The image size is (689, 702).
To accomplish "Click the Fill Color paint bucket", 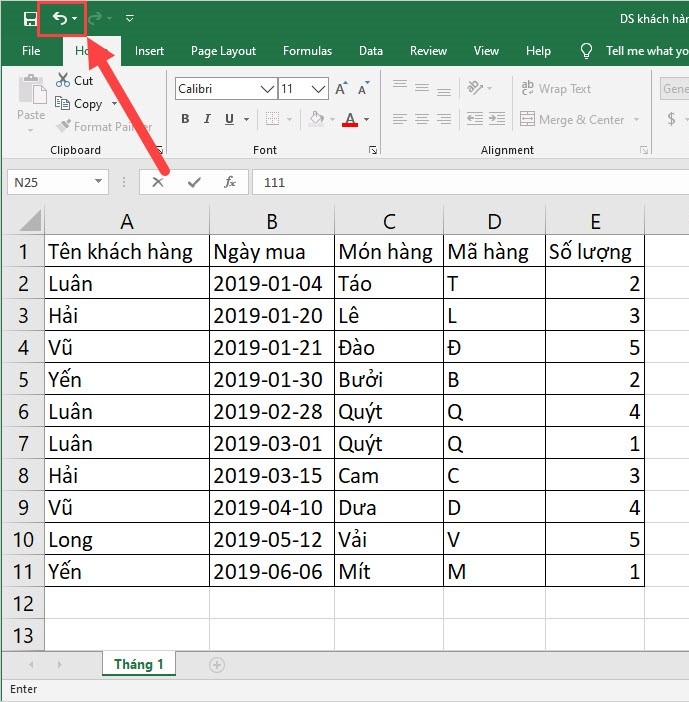I will pos(317,119).
